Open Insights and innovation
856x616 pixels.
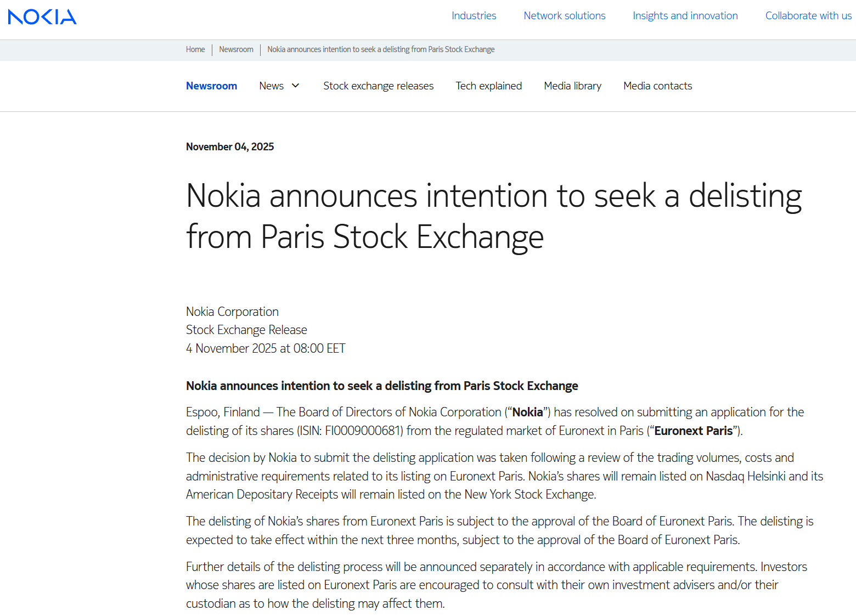(685, 16)
